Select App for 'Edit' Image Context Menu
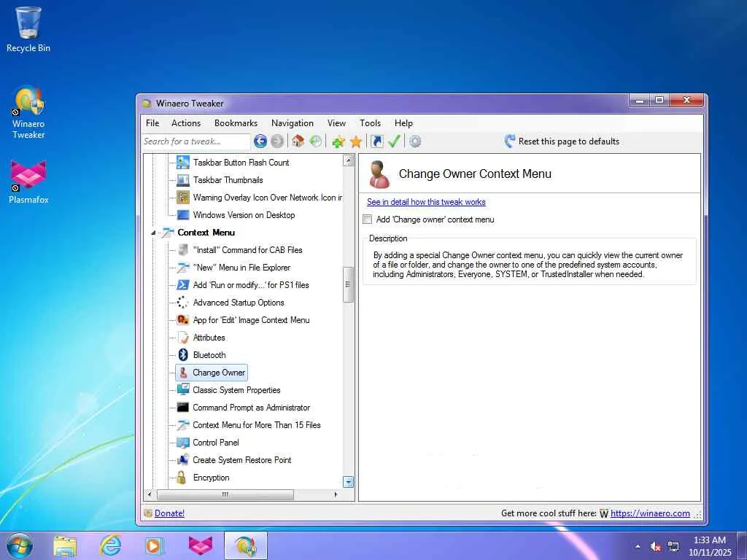 252,320
